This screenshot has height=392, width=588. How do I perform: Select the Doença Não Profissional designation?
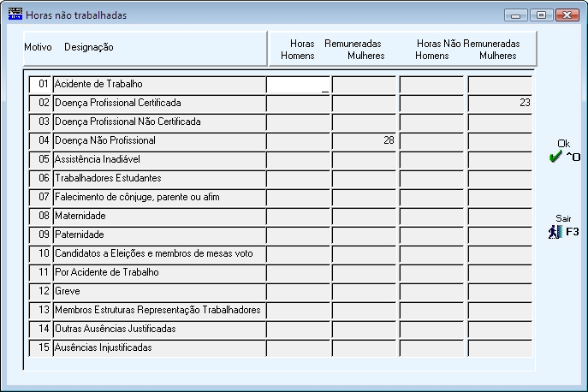pyautogui.click(x=159, y=140)
